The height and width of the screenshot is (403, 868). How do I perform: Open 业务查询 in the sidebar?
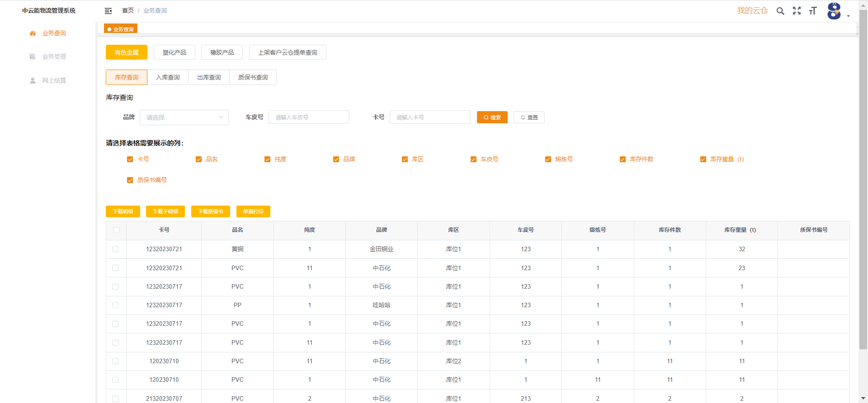[48, 33]
